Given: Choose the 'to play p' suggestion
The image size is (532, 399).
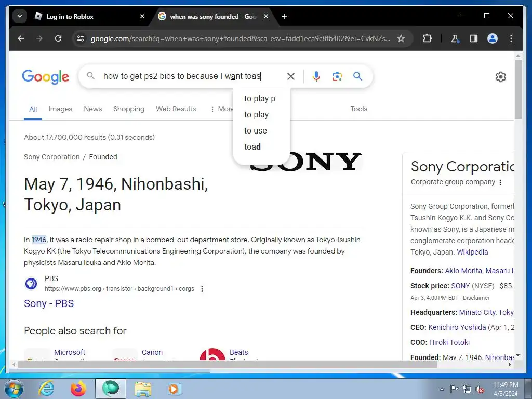Looking at the screenshot, I should 261,98.
